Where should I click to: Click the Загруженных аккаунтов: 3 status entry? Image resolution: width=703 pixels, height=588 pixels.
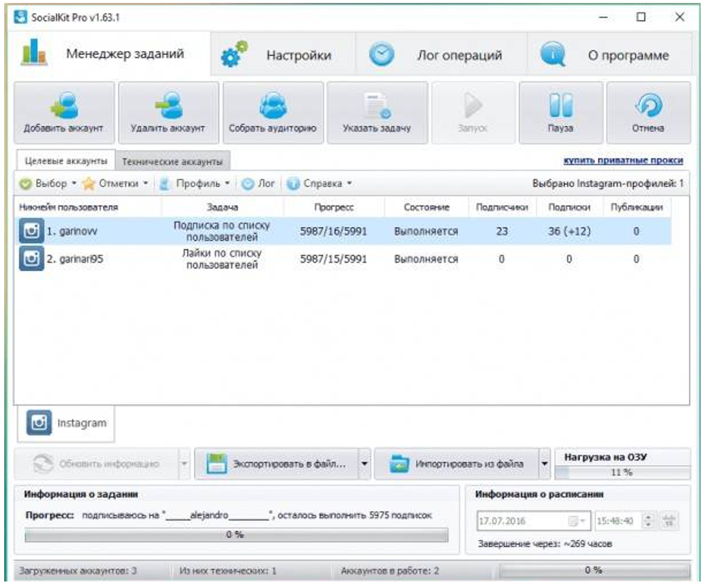pos(78,570)
